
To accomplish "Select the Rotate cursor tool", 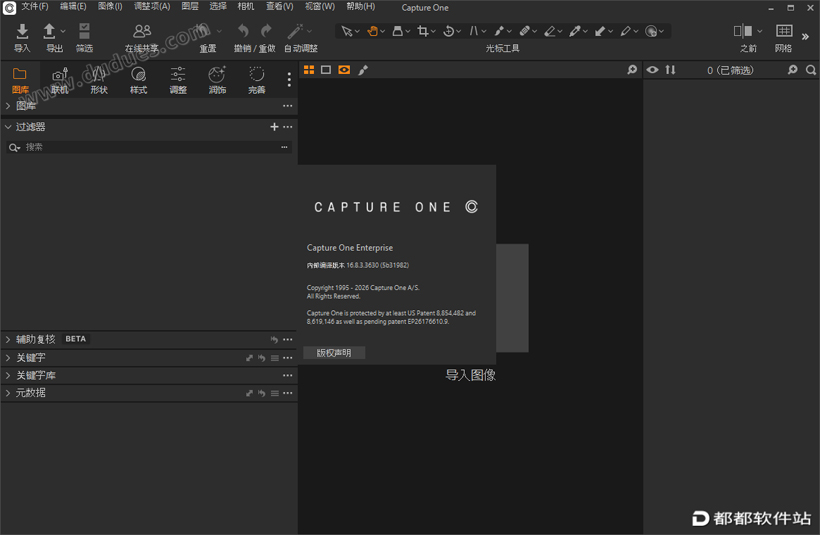I will [x=448, y=31].
